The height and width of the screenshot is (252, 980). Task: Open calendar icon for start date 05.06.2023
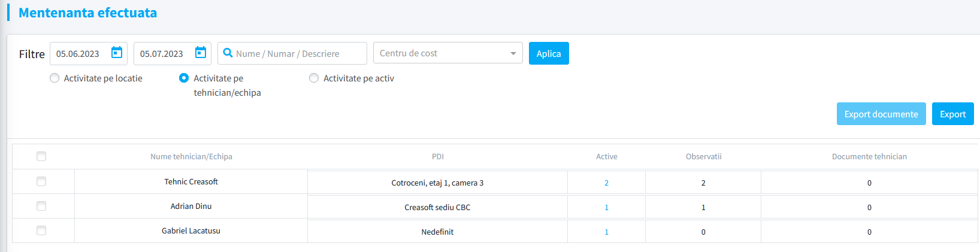click(117, 53)
